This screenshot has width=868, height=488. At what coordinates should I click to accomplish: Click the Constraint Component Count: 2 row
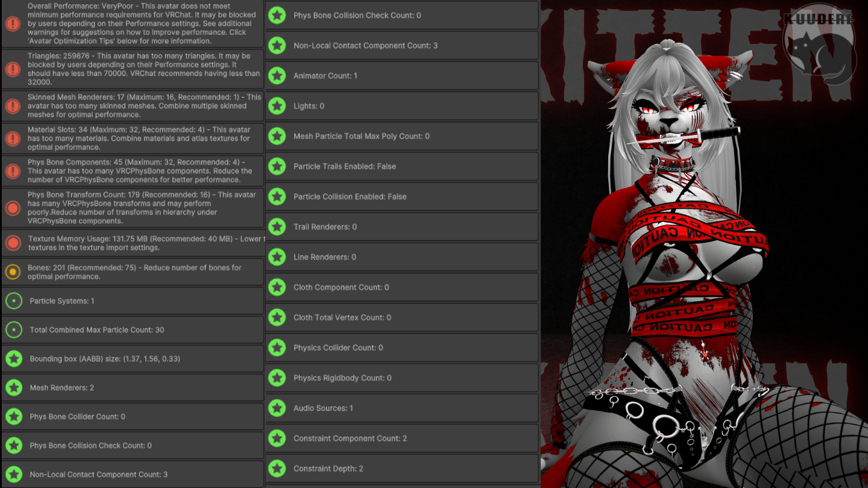tap(401, 438)
